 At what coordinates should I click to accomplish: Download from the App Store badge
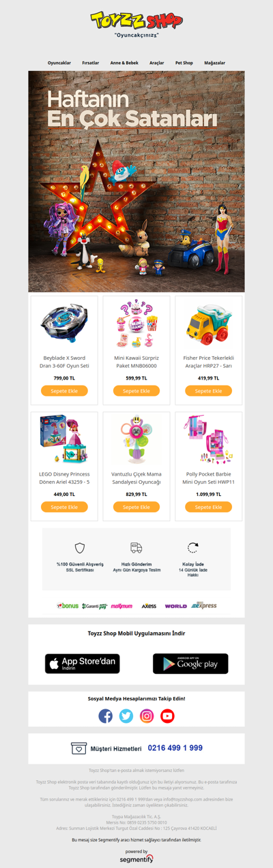[83, 664]
